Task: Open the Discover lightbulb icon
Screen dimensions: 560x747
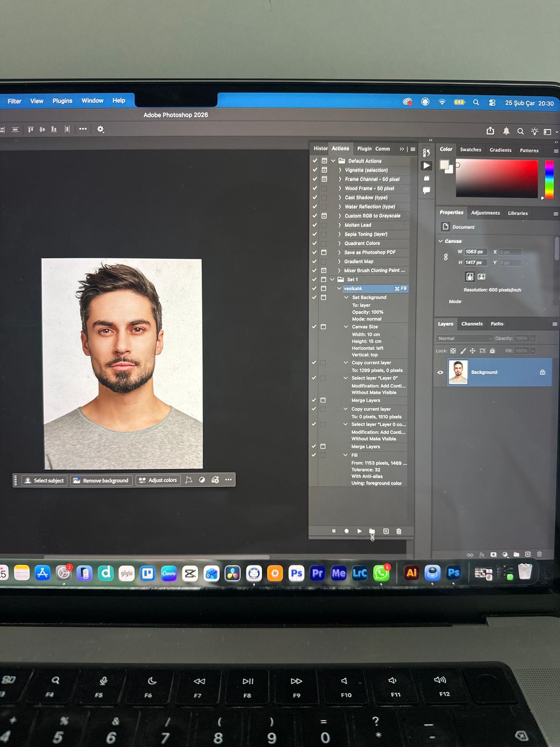Action: tap(534, 132)
